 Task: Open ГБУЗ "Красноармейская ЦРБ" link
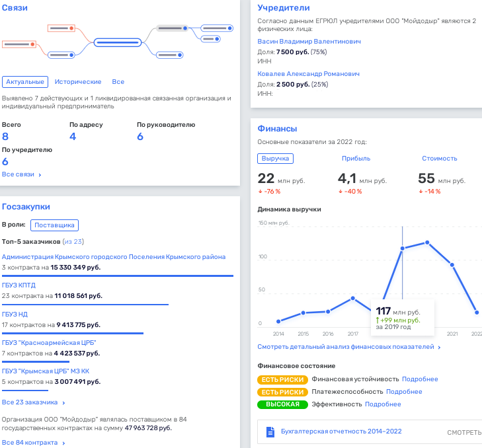click(49, 342)
